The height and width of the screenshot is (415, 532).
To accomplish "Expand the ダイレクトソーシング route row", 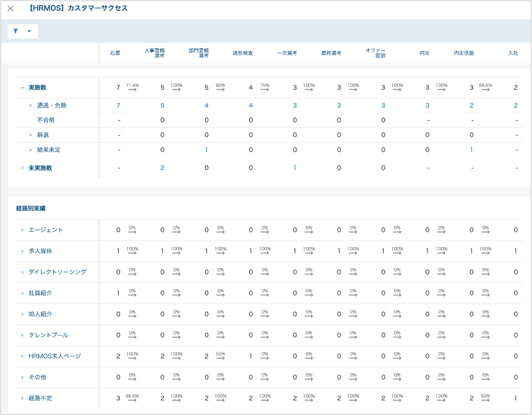I will [22, 272].
